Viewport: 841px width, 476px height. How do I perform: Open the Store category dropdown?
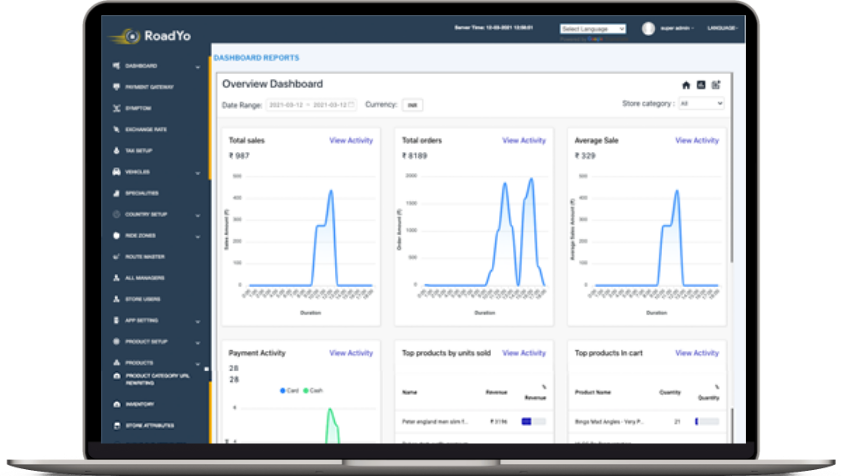coord(702,104)
